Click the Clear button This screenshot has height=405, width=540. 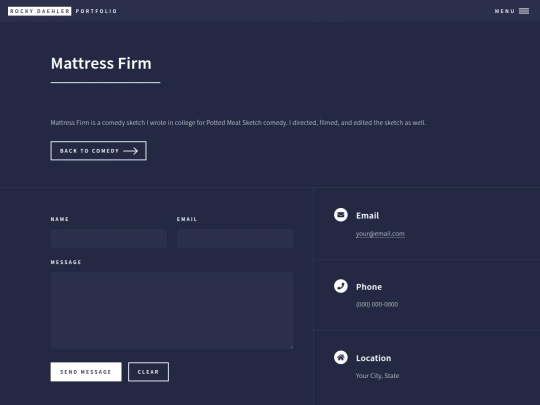pyautogui.click(x=148, y=372)
